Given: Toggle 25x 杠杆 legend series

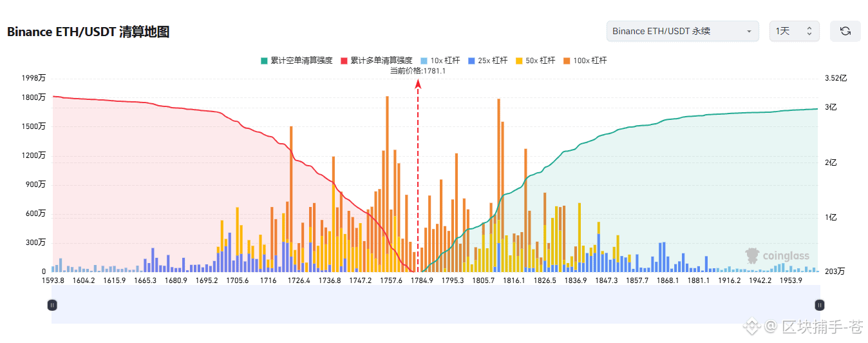Looking at the screenshot, I should pos(489,61).
